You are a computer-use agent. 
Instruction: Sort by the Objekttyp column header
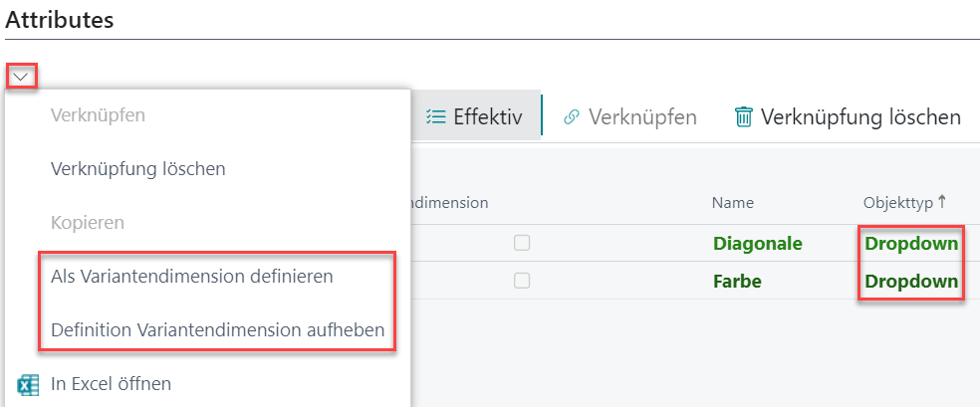[898, 202]
